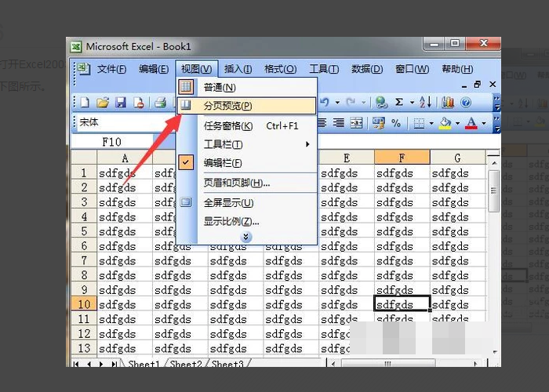Image resolution: width=549 pixels, height=392 pixels.
Task: Click the Font Color letter A icon
Action: tap(471, 123)
